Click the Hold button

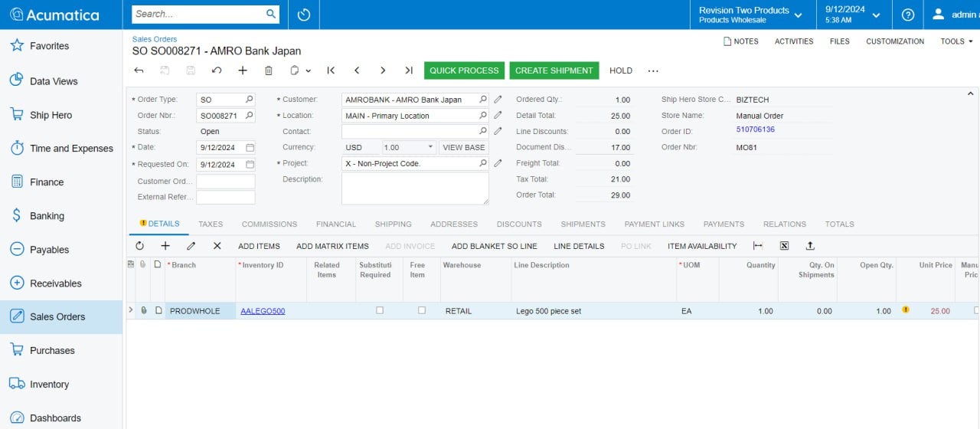[621, 70]
